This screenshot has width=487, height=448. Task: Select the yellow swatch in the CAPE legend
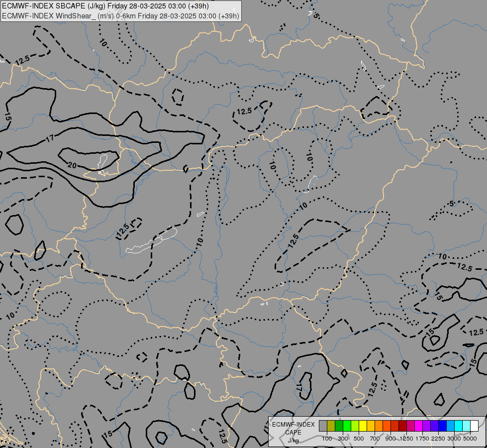point(363,426)
